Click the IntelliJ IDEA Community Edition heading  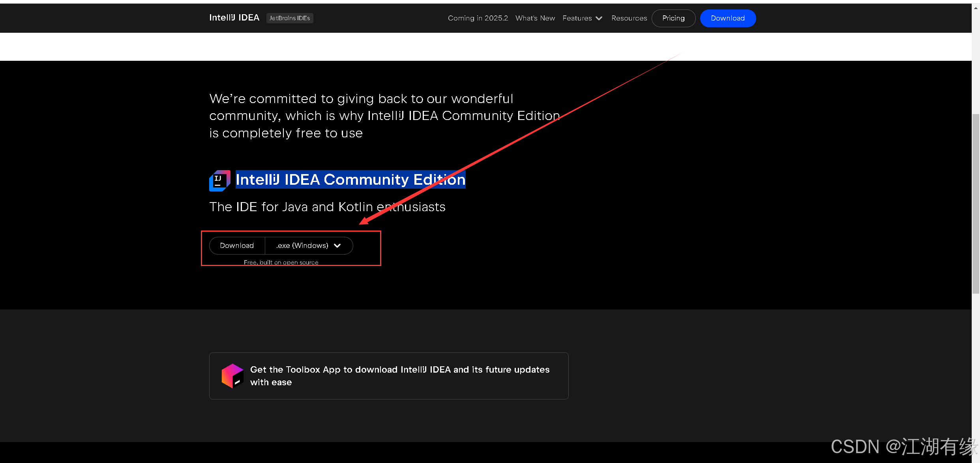point(350,180)
